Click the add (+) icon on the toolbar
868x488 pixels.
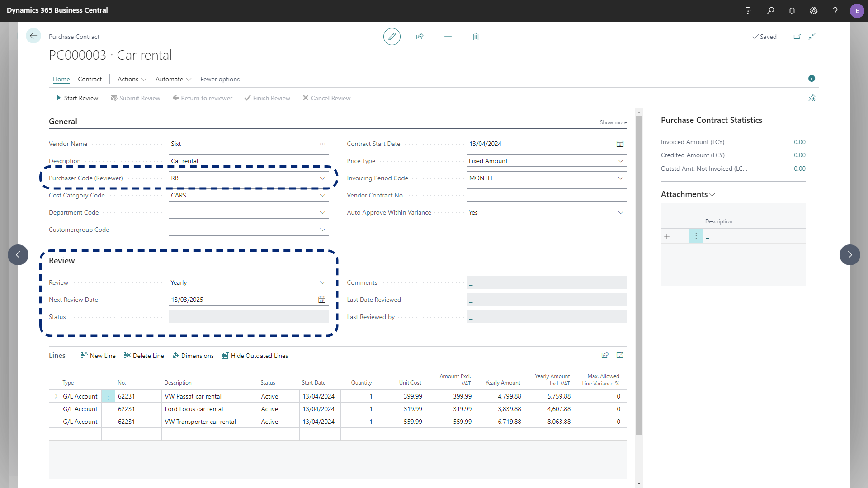point(448,36)
